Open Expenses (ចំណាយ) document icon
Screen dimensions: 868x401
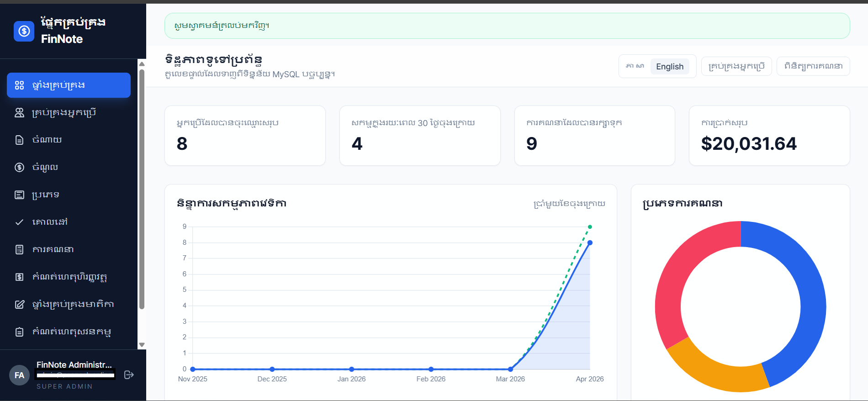pos(19,140)
